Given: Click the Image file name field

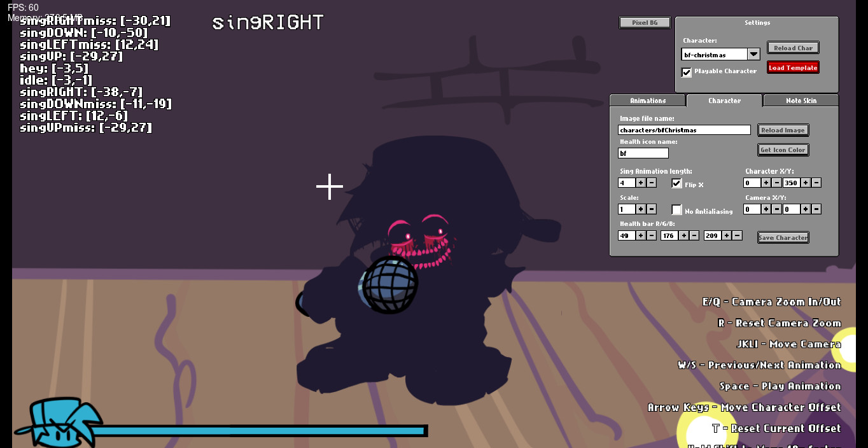Looking at the screenshot, I should coord(684,130).
